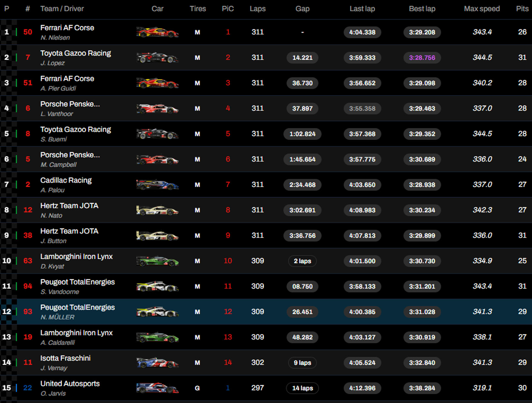Screen dimensions: 532x403
Task: Click the Cadillac Racing team name
Action: (x=66, y=180)
